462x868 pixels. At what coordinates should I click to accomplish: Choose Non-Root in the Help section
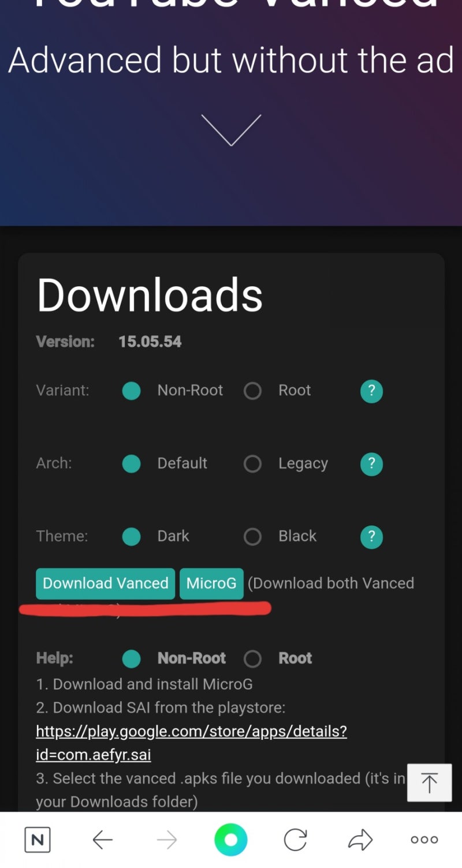(x=132, y=659)
